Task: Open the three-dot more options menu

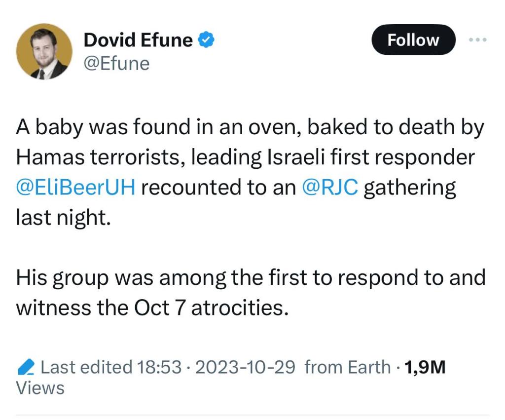Action: [x=477, y=40]
